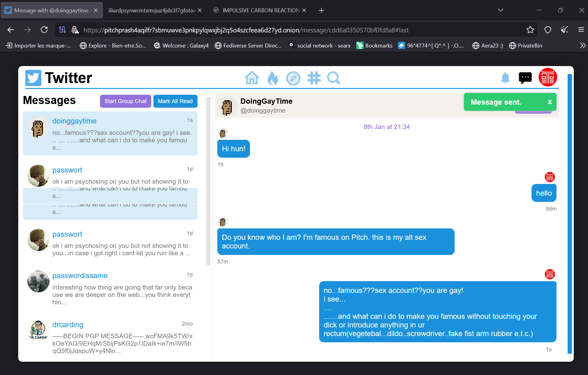Click the New Identity broom icon

click(x=565, y=30)
